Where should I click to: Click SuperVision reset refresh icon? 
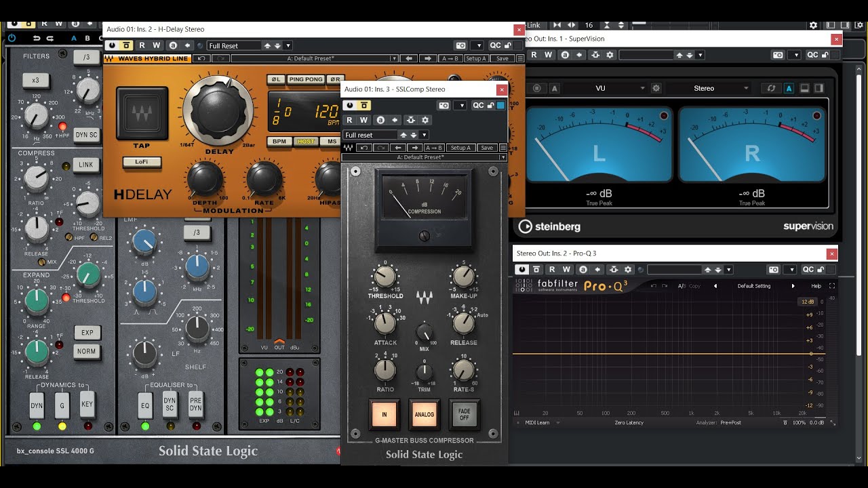pyautogui.click(x=771, y=88)
